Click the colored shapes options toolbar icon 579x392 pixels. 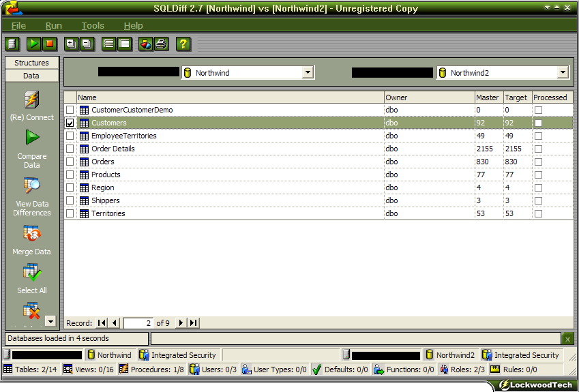[146, 44]
